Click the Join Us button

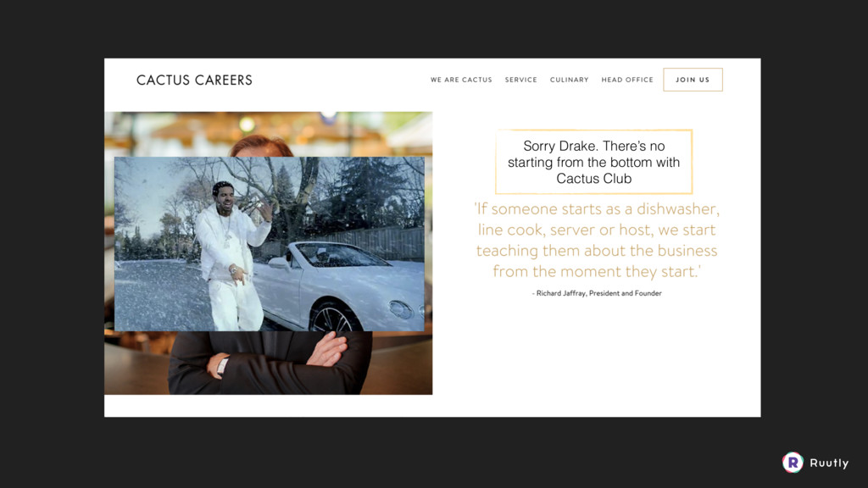click(x=693, y=80)
